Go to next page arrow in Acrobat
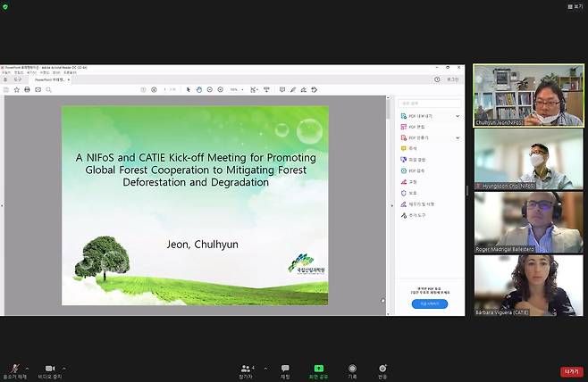This screenshot has height=382, width=588. 154,89
